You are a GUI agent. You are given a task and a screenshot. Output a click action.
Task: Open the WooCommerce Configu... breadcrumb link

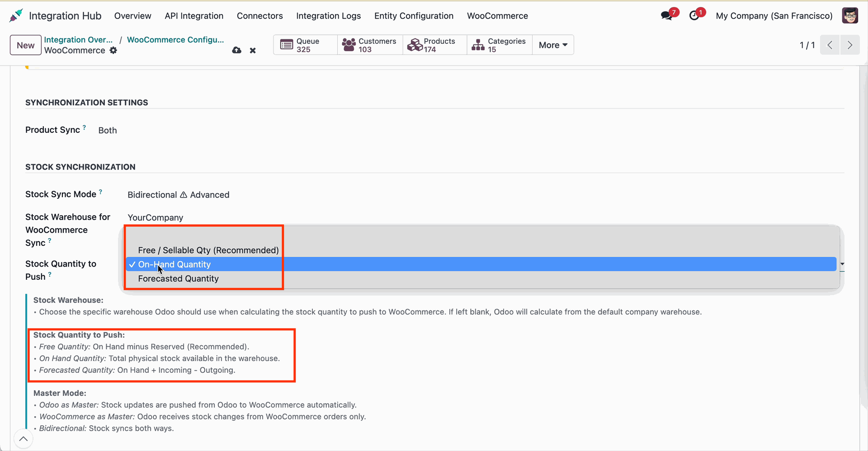point(175,40)
